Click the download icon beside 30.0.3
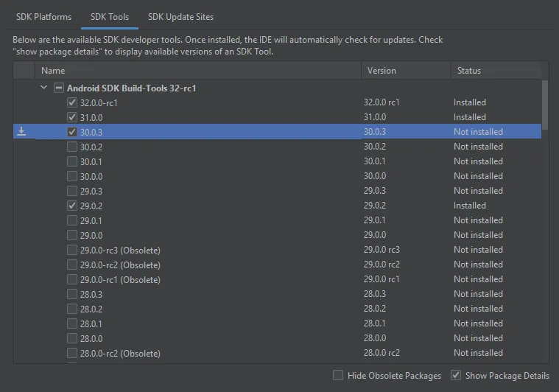This screenshot has width=559, height=392. pos(21,132)
